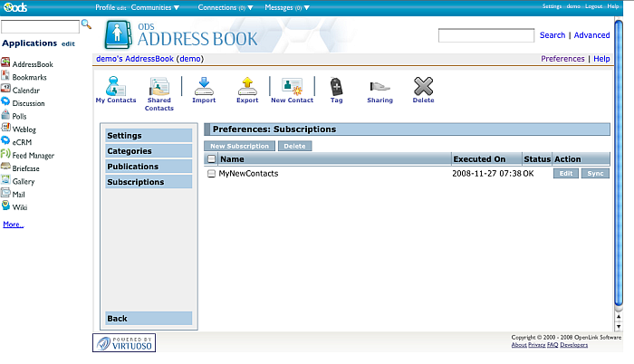Click the New Subscription button

[239, 146]
